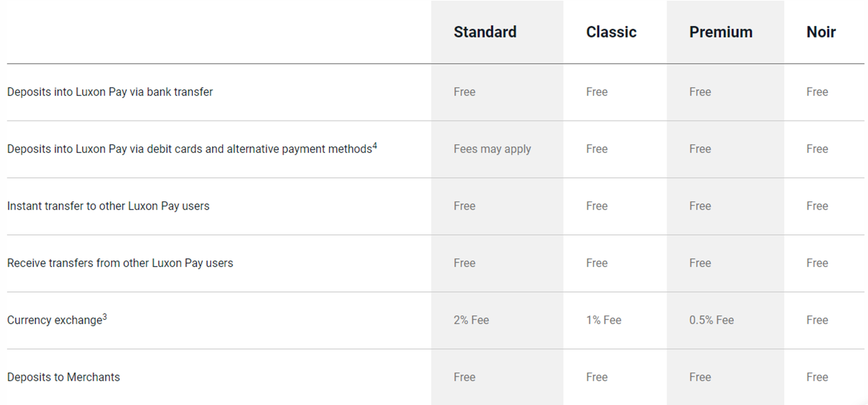Click the '0.5% Fee' Premium cell
This screenshot has height=405, width=868.
pyautogui.click(x=711, y=320)
